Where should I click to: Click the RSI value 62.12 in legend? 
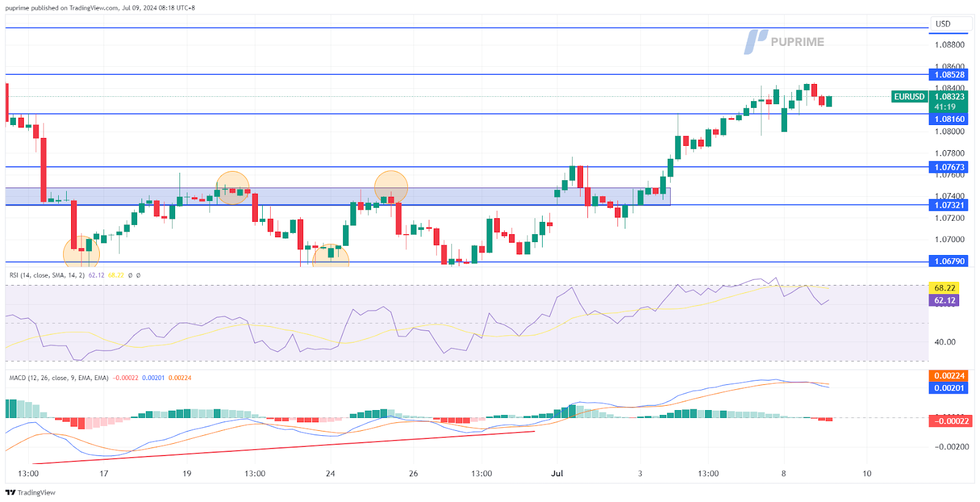(96, 275)
